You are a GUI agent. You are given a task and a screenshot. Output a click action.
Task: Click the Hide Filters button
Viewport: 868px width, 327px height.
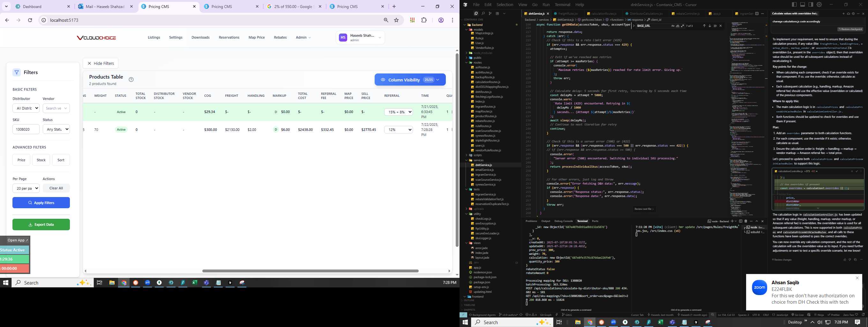point(101,63)
